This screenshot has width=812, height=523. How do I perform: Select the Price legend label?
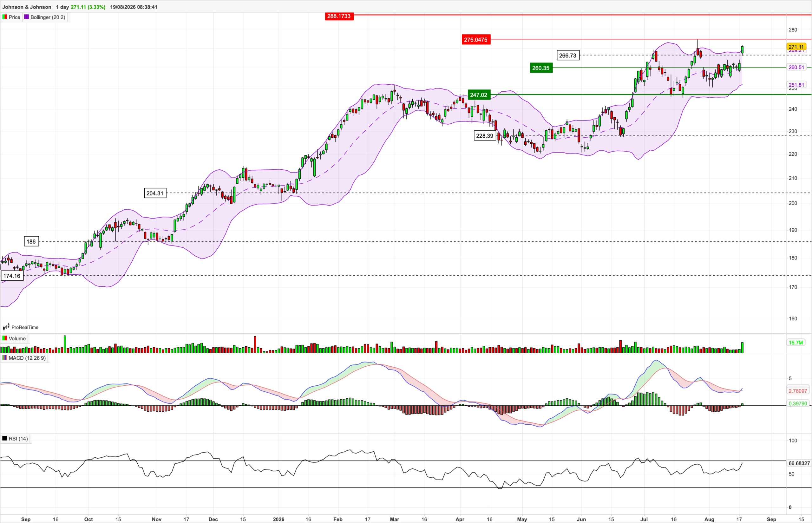[x=15, y=17]
